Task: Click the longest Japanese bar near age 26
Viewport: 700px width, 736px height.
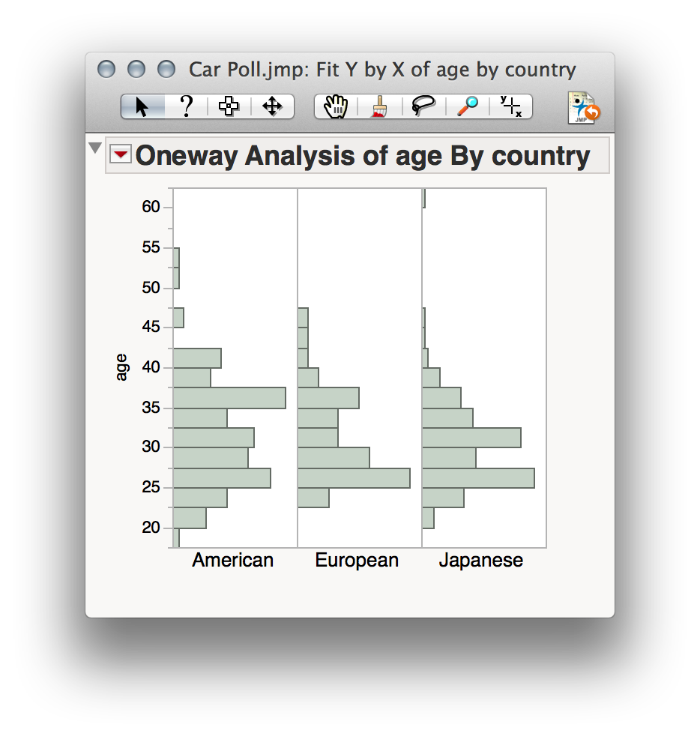Action: 478,478
